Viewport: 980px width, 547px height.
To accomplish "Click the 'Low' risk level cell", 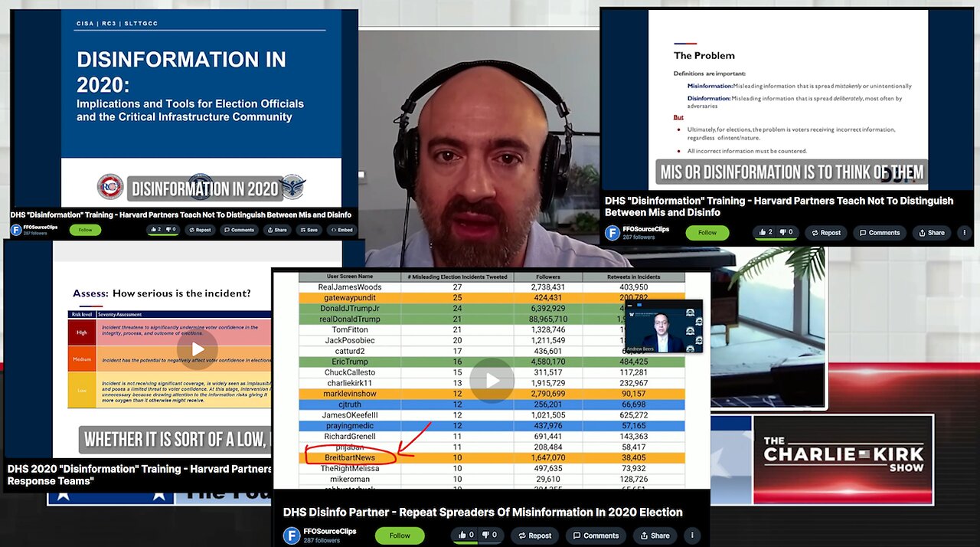I will (82, 390).
